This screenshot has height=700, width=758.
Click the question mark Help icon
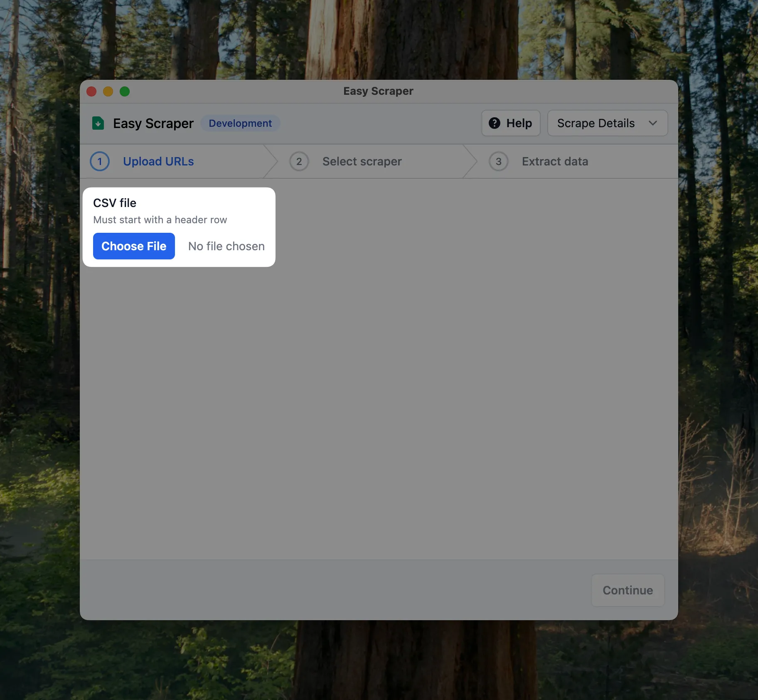click(494, 123)
